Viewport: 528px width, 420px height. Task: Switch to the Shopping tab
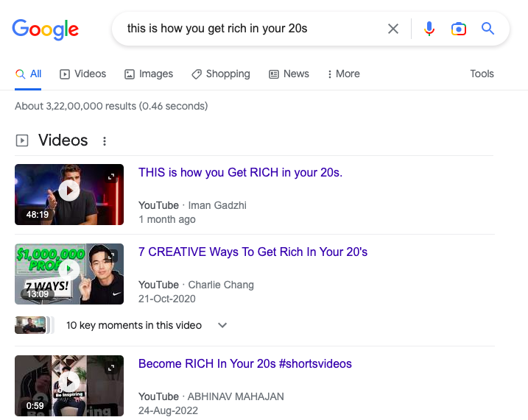pyautogui.click(x=221, y=74)
